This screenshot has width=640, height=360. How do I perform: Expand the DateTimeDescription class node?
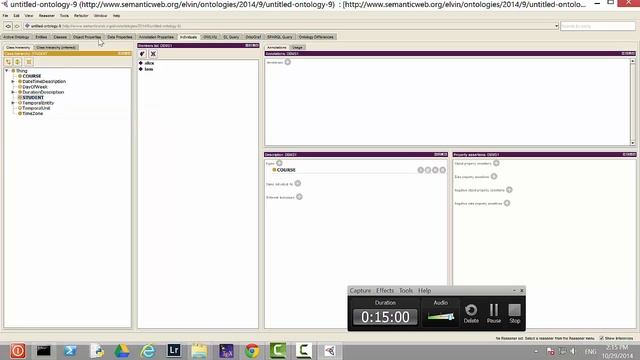tap(13, 82)
